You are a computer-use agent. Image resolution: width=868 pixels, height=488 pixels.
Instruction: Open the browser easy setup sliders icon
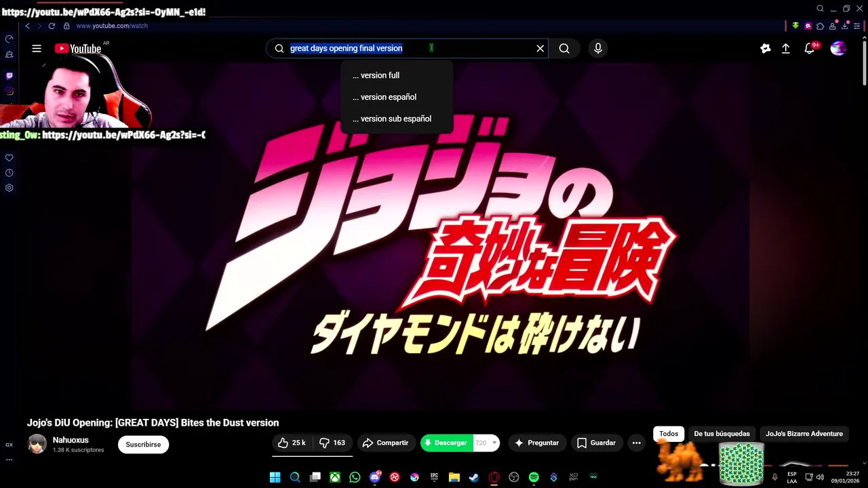856,26
